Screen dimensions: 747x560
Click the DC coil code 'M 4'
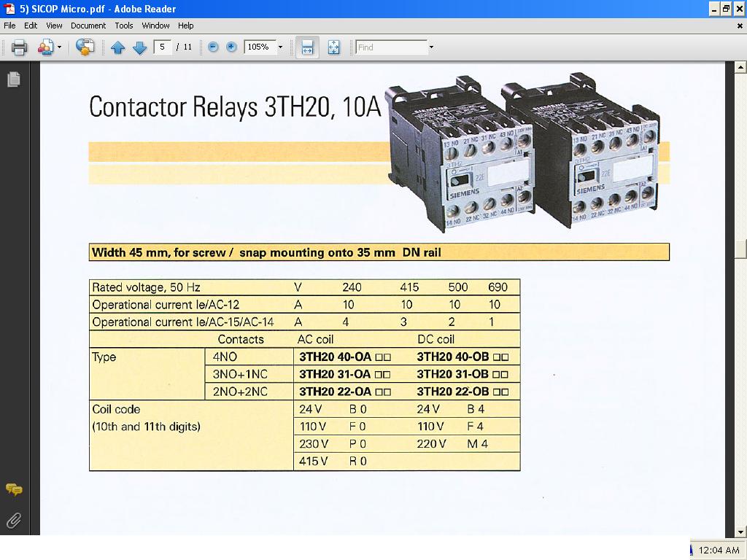click(477, 444)
